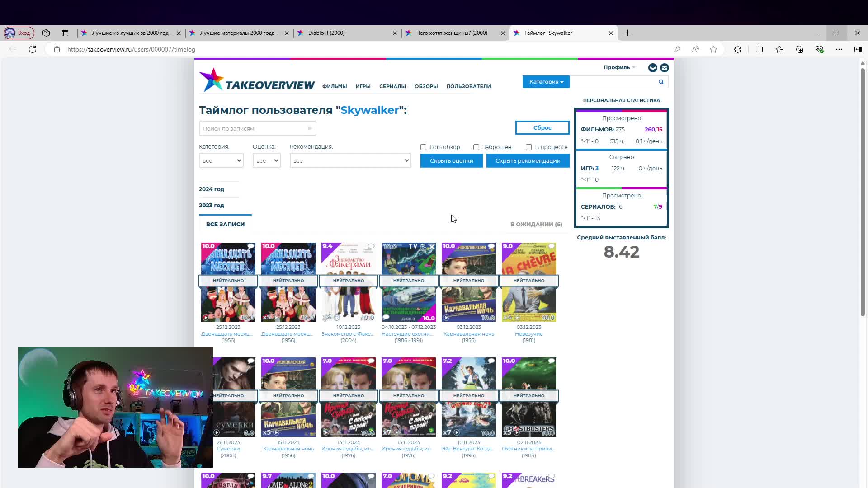Click the read aloud icon
Image resolution: width=868 pixels, height=488 pixels.
point(695,49)
